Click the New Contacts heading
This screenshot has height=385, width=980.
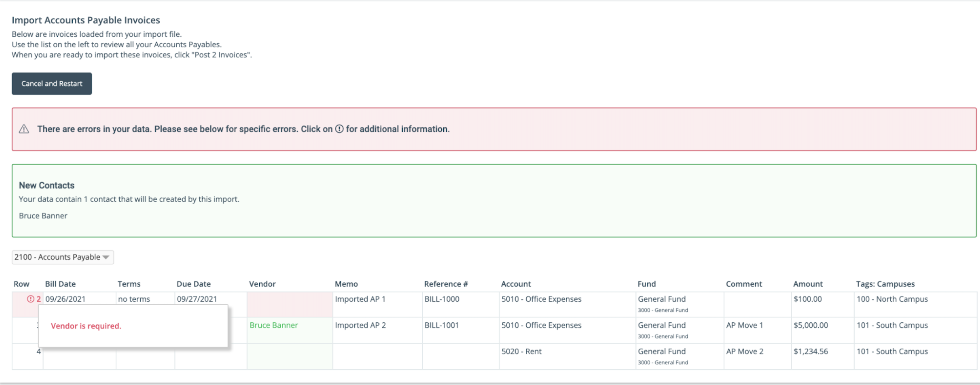pos(47,185)
